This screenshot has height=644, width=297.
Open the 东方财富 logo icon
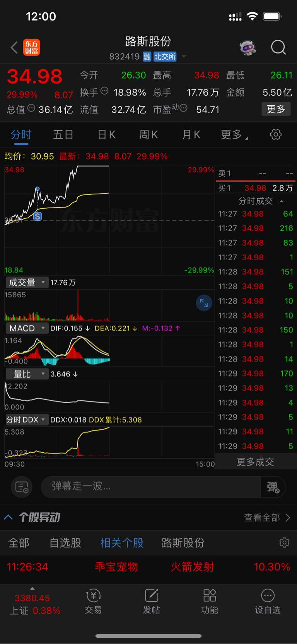click(x=31, y=48)
